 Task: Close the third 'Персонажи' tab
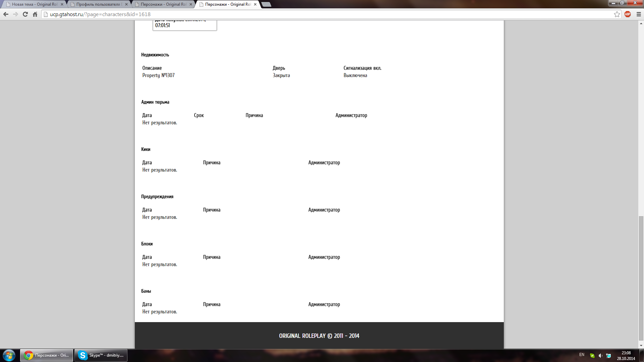click(x=191, y=4)
